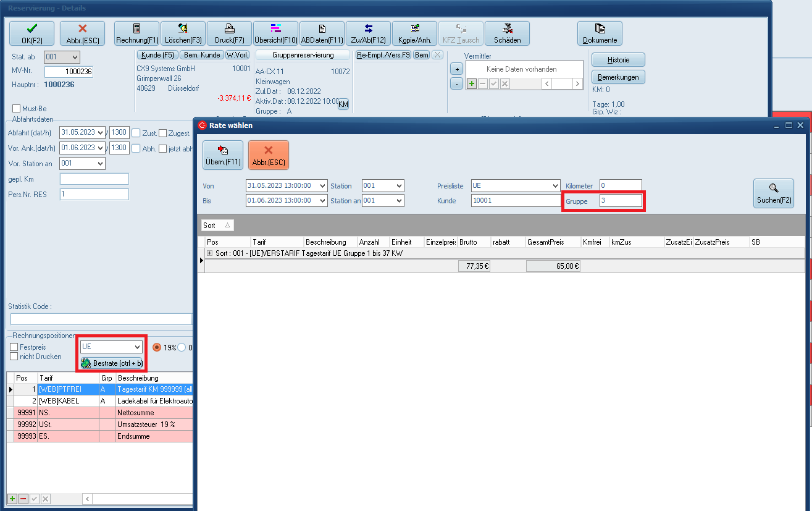Screen dimensions: 812x511
Task: Open Rechnung(F1) calculator button
Action: [x=137, y=33]
